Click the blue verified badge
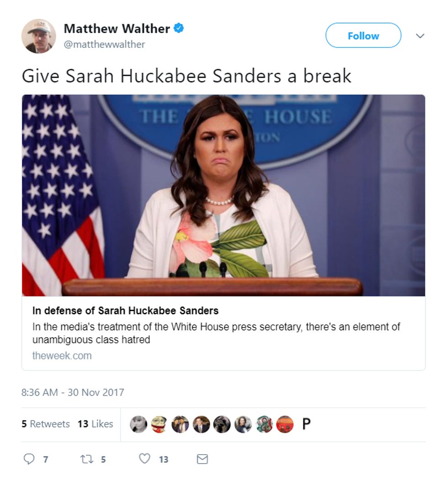 179,28
